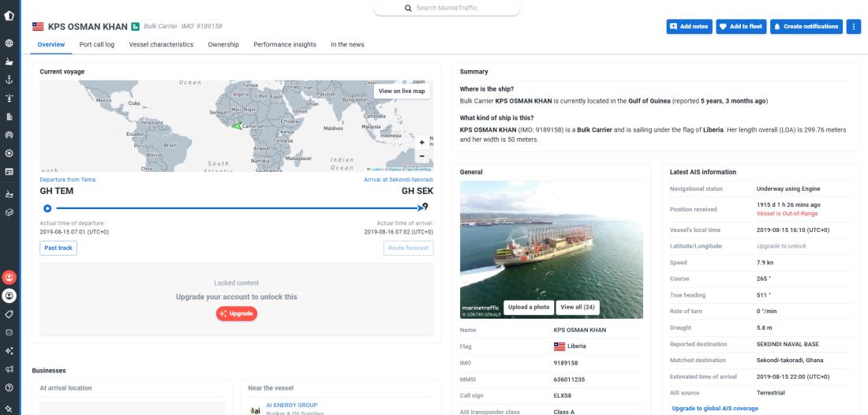Image resolution: width=868 pixels, height=415 pixels.
Task: Open the AI ENERGY GROUP link
Action: pyautogui.click(x=292, y=405)
